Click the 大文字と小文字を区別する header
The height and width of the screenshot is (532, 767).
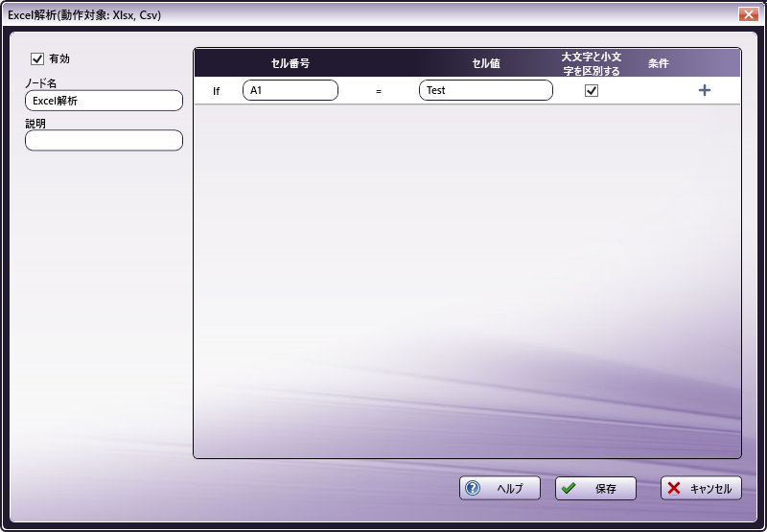(x=592, y=63)
